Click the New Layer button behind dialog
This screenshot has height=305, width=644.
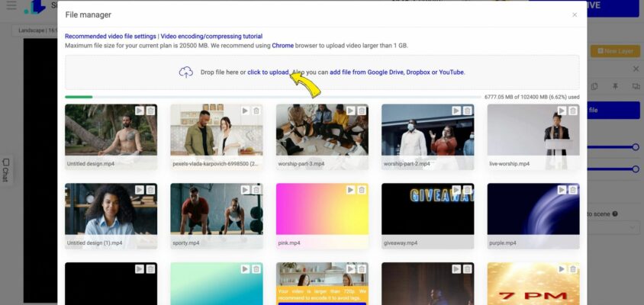(x=616, y=51)
